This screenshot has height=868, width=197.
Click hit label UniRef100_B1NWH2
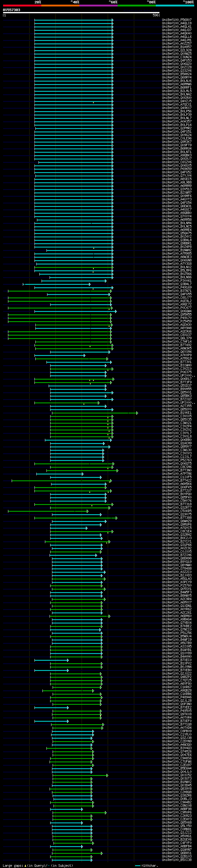[x=177, y=250]
